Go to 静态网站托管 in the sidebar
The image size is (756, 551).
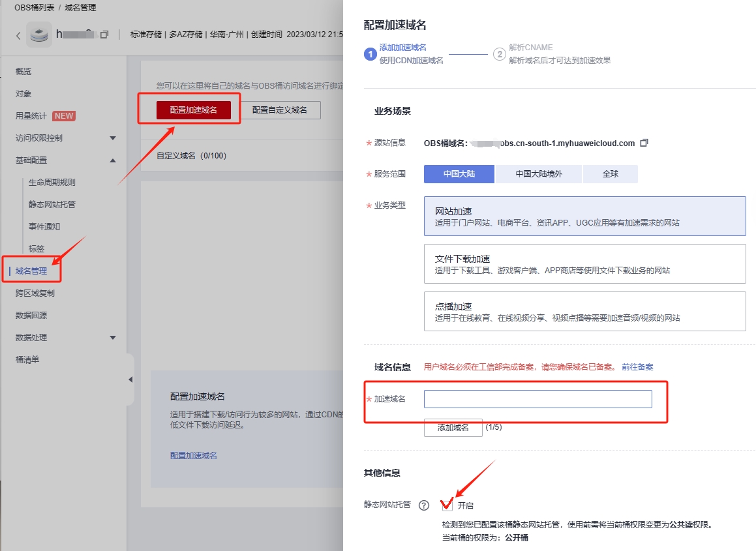pos(52,204)
